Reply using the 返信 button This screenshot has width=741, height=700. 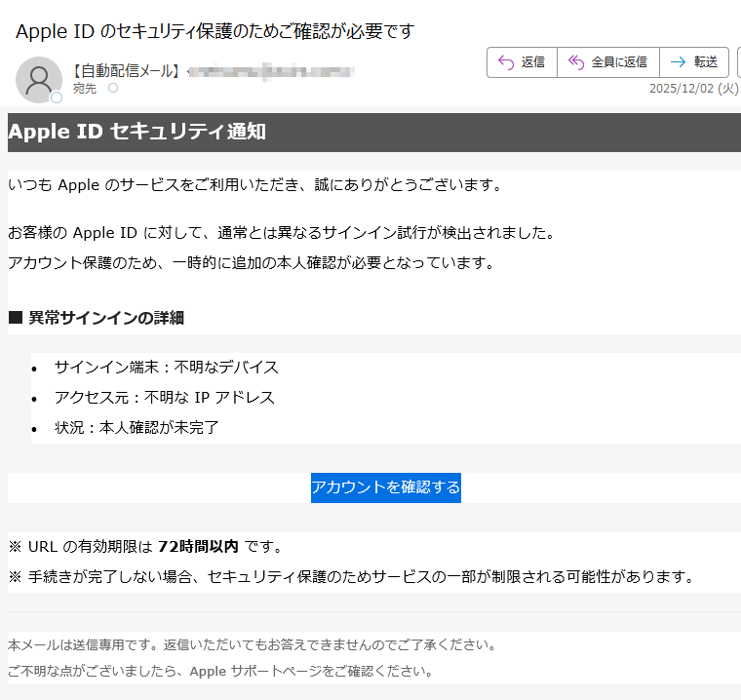[522, 62]
